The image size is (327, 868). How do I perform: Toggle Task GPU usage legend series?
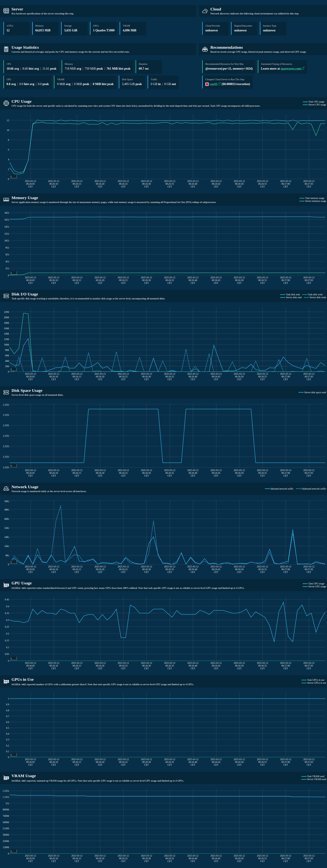[x=313, y=584]
